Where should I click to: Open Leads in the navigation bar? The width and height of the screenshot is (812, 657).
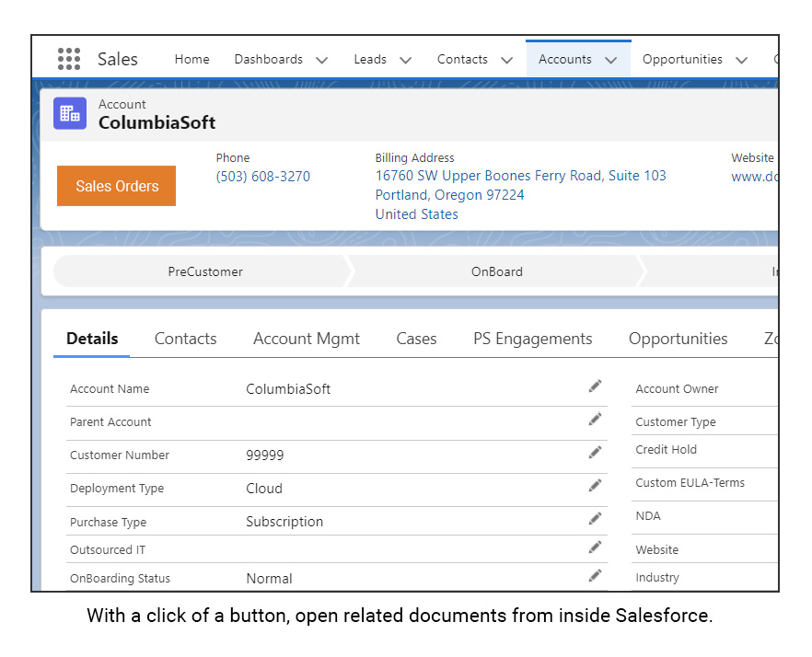point(370,59)
